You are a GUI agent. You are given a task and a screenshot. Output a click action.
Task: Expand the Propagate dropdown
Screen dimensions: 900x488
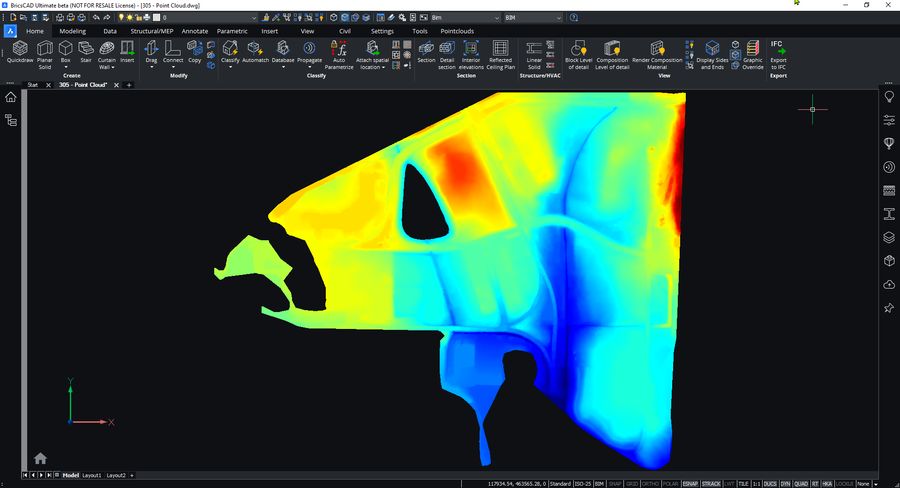(309, 67)
